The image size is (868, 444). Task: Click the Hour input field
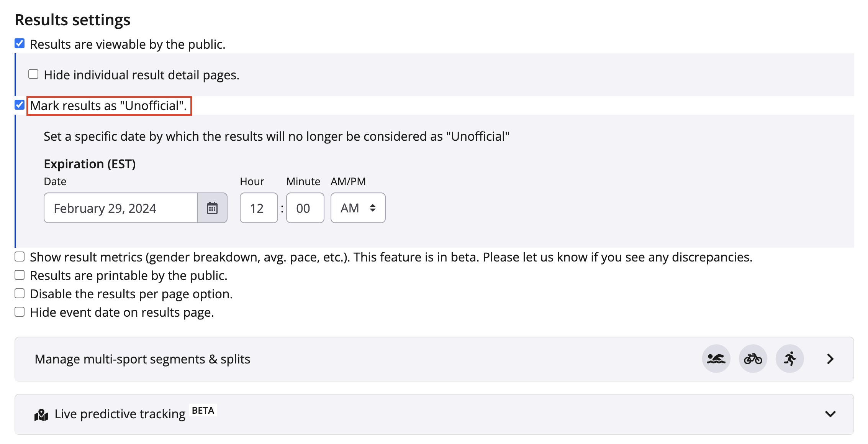pyautogui.click(x=259, y=208)
